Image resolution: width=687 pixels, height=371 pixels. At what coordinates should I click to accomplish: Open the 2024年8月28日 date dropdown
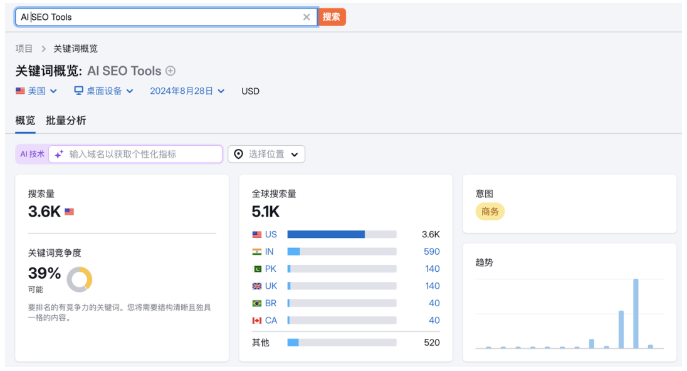187,91
